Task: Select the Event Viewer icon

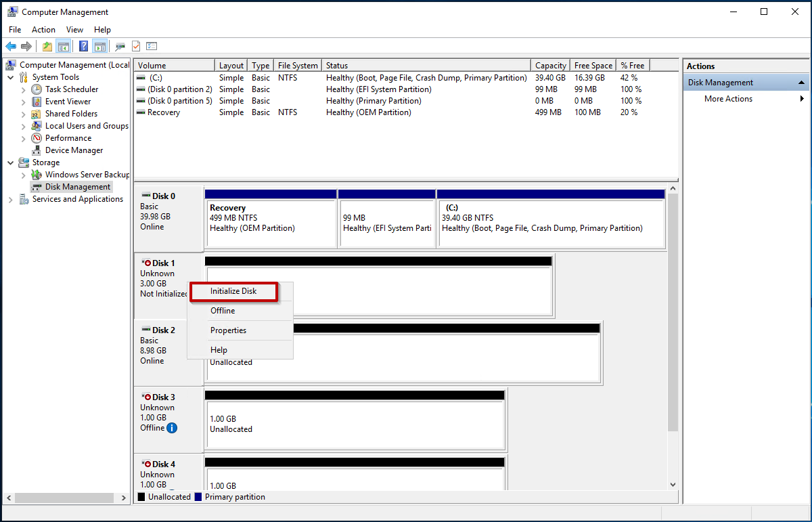Action: click(37, 102)
